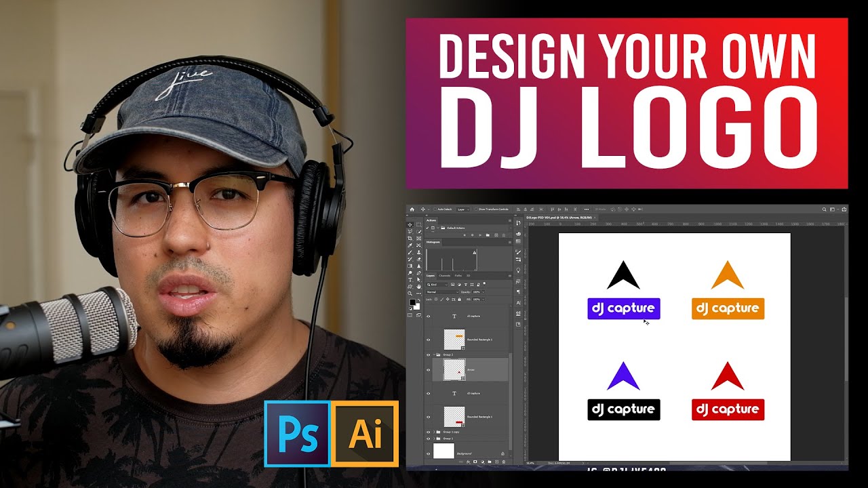Click the Histogram panel tab
Viewport: 868px width, 488px height.
[433, 242]
